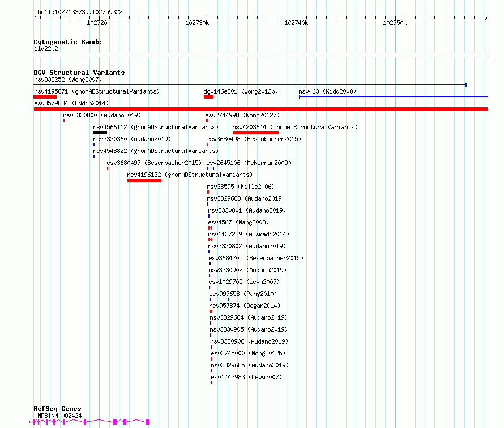This screenshot has height=428, width=504.
Task: Open the nsv4203644 gnomAD variant label
Action: pos(295,127)
